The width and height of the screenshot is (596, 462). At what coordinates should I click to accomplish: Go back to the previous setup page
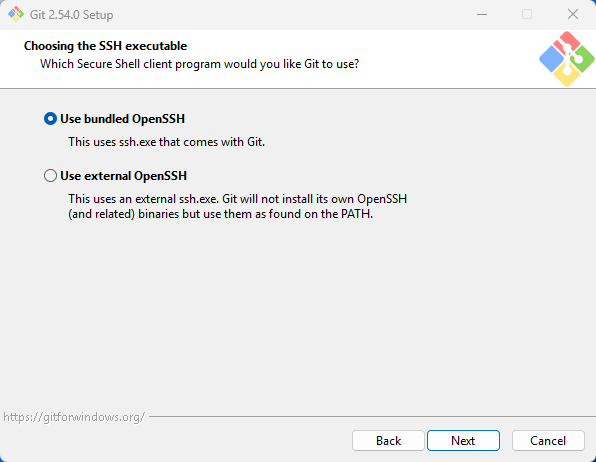click(x=388, y=440)
